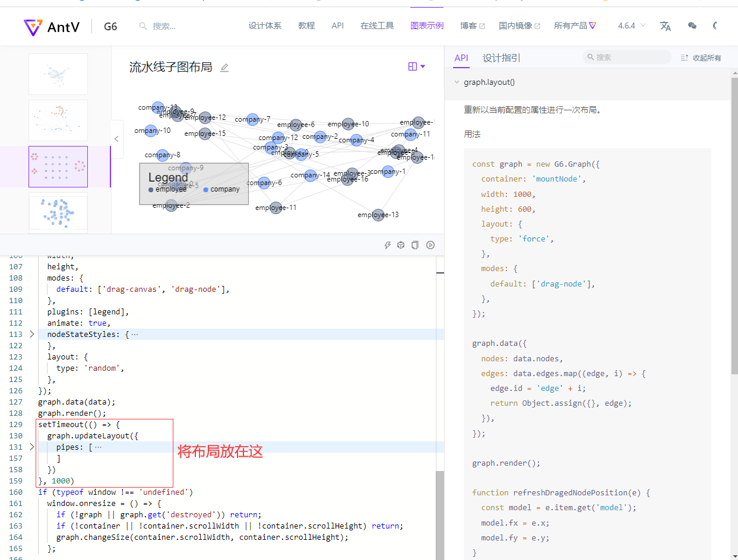Select the lightning prettify icon above code editor
Screen dimensions: 738x560
388,244
